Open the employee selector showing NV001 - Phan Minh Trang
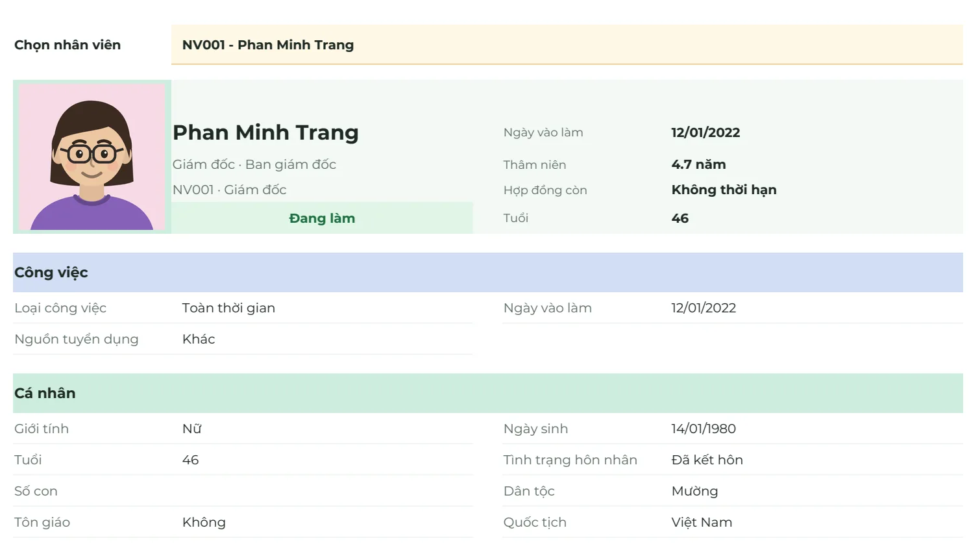Image resolution: width=980 pixels, height=552 pixels. (567, 45)
